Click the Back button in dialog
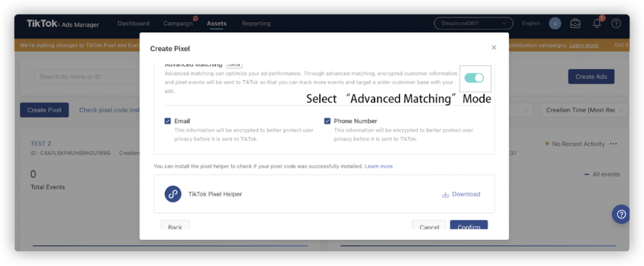 coord(175,225)
